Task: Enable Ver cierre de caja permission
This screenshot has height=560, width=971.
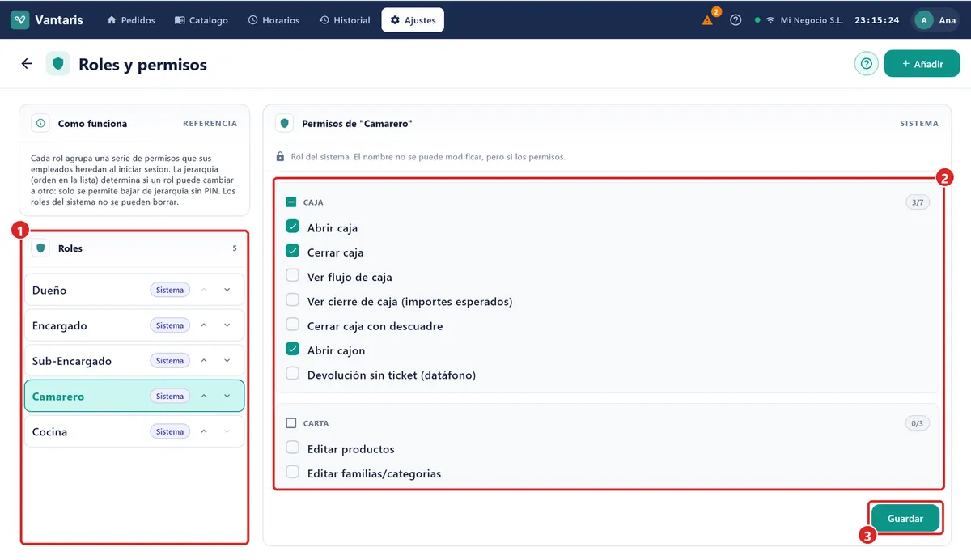Action: 293,300
